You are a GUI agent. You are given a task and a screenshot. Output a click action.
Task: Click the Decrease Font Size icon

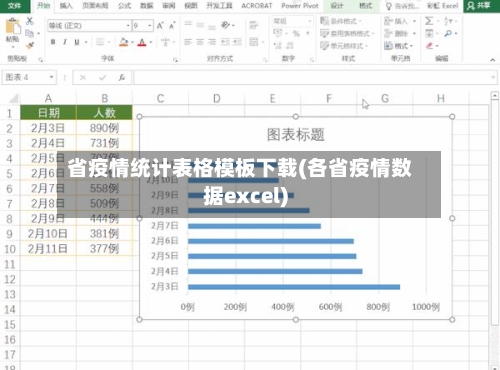point(172,26)
